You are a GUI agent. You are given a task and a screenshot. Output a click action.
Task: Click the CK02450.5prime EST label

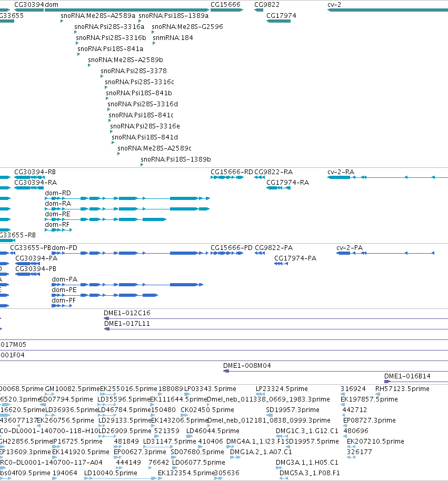pyautogui.click(x=207, y=410)
